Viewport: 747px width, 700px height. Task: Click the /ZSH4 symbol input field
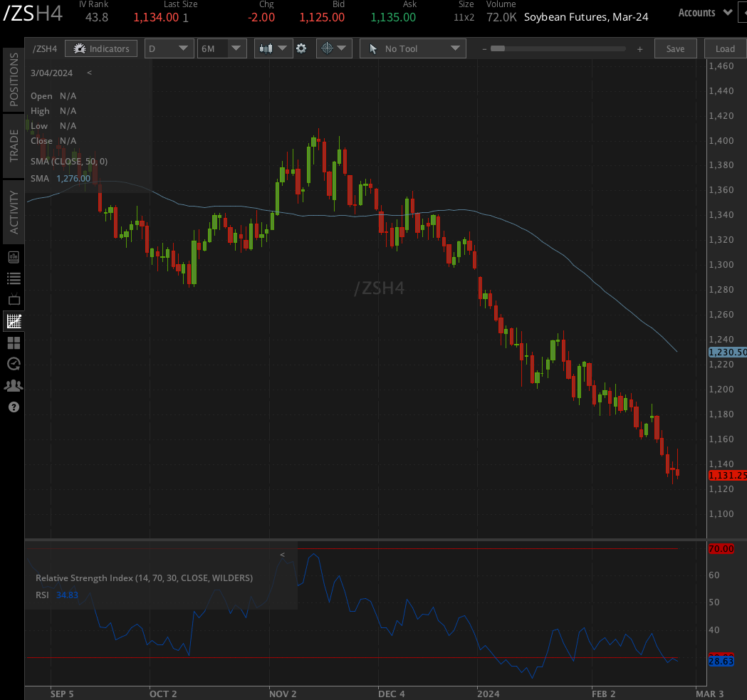click(x=45, y=48)
